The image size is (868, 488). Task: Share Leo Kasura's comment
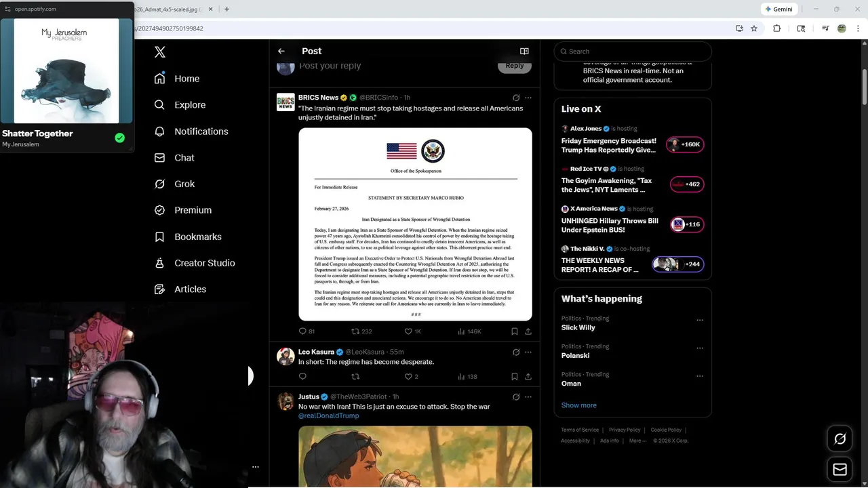pyautogui.click(x=528, y=376)
